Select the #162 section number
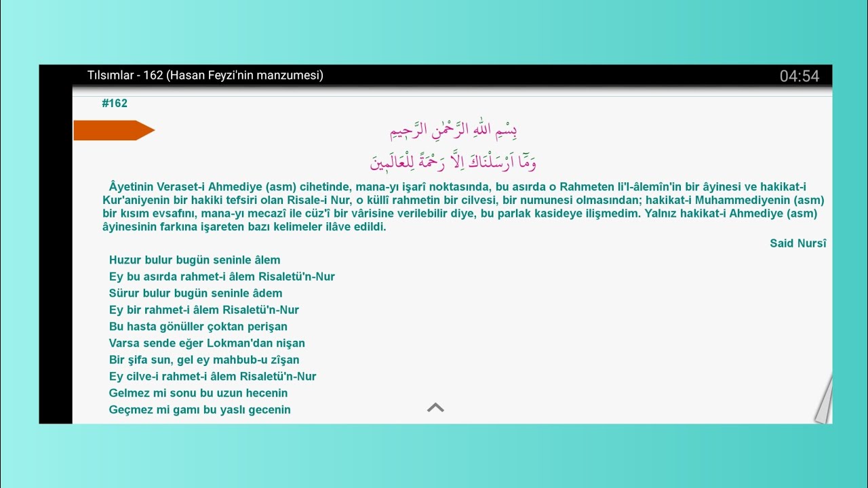Viewport: 868px width, 488px height. coord(115,103)
